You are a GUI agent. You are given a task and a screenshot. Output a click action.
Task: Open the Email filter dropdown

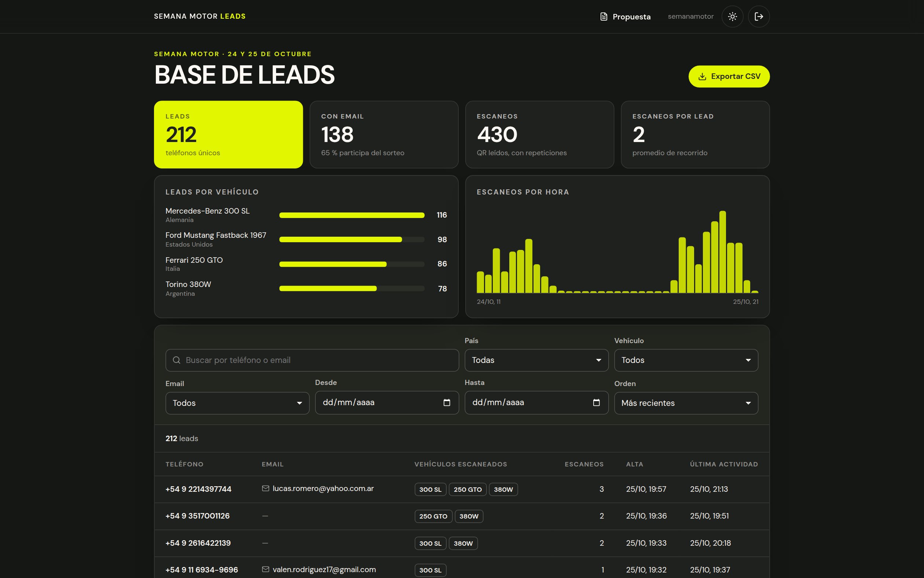coord(237,403)
